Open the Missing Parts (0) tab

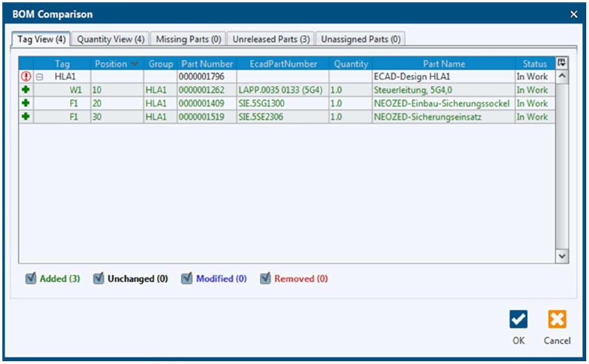[188, 40]
